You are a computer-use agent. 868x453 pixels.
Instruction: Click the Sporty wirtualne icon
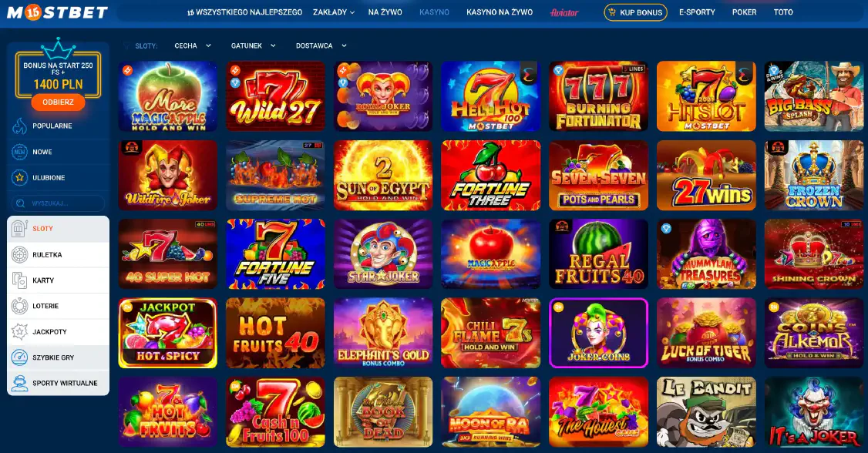point(19,384)
